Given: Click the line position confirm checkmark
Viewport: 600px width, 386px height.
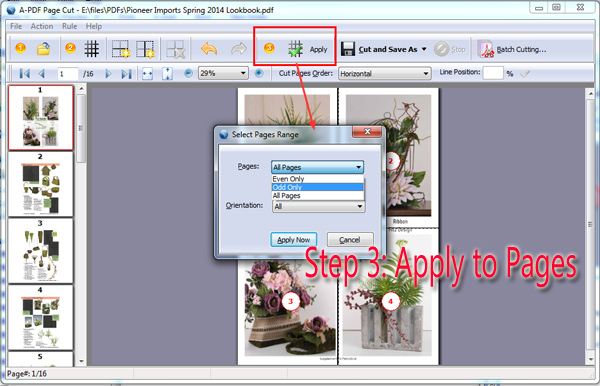Looking at the screenshot, I should point(525,73).
